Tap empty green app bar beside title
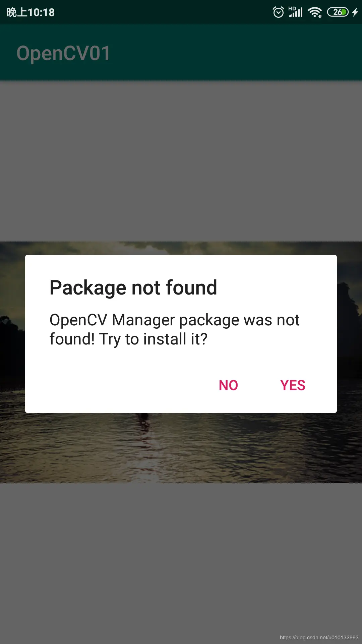This screenshot has width=362, height=644. [x=235, y=52]
